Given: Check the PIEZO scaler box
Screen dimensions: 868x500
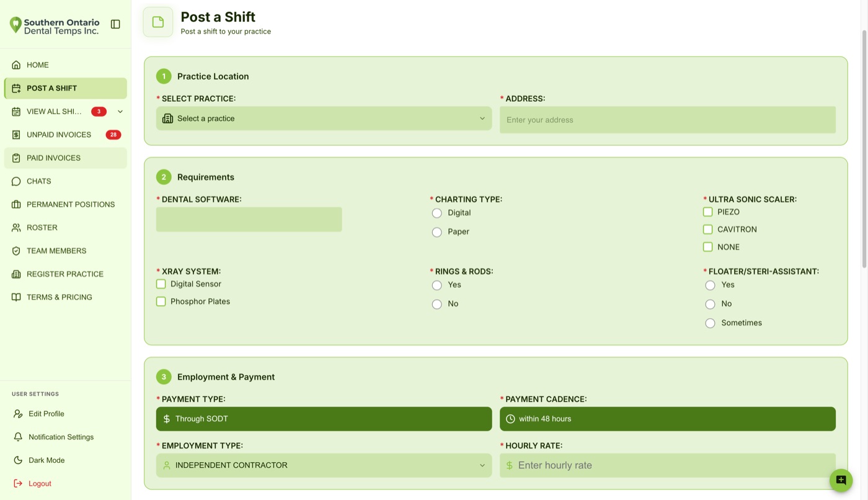Looking at the screenshot, I should pyautogui.click(x=707, y=212).
